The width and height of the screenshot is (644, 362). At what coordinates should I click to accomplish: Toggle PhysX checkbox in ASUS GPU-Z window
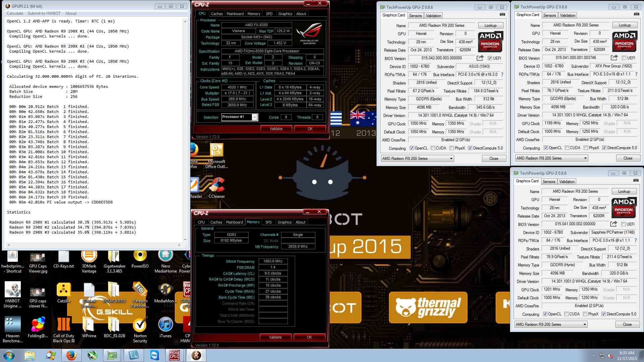[x=451, y=148]
